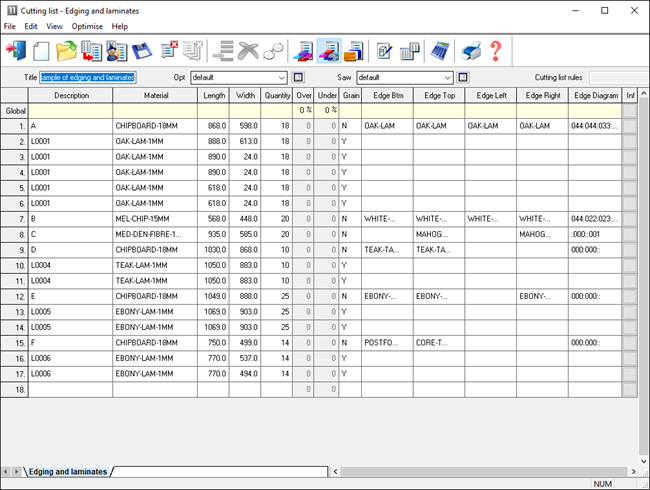Click the exit door icon in toolbar
650x490 pixels.
tap(17, 51)
